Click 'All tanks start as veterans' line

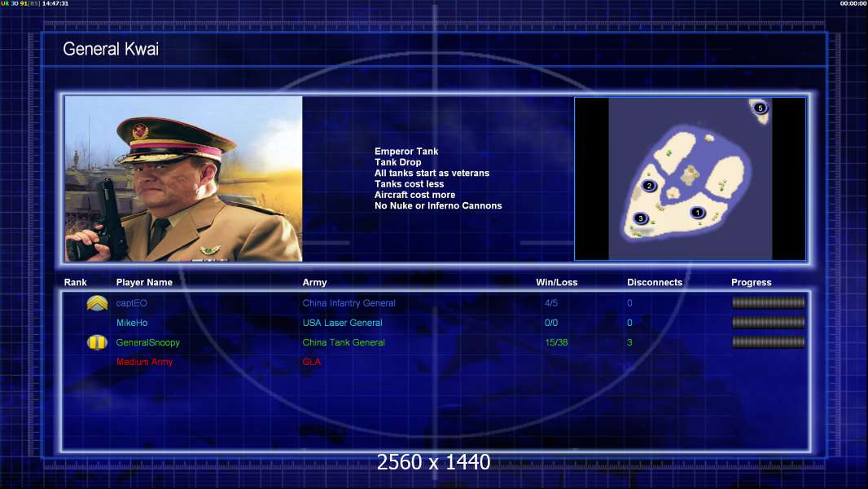432,174
